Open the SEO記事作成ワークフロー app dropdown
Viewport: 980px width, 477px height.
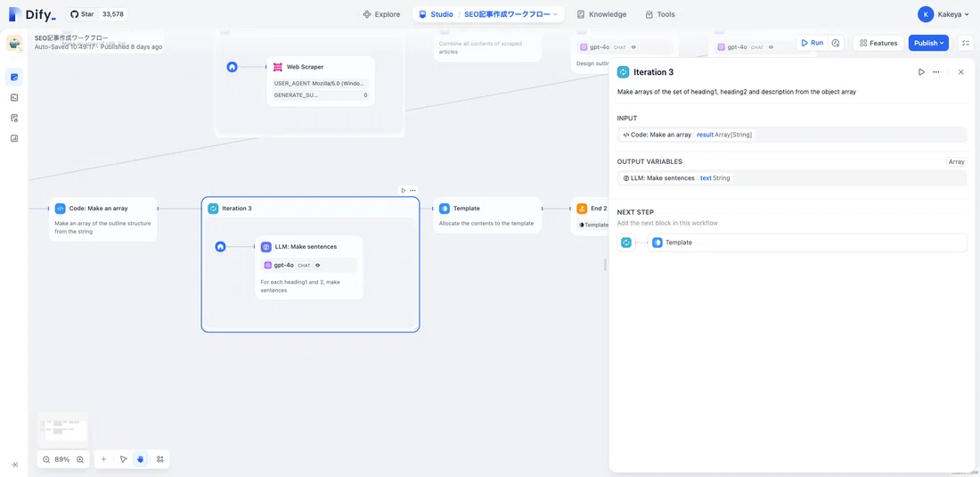(510, 13)
